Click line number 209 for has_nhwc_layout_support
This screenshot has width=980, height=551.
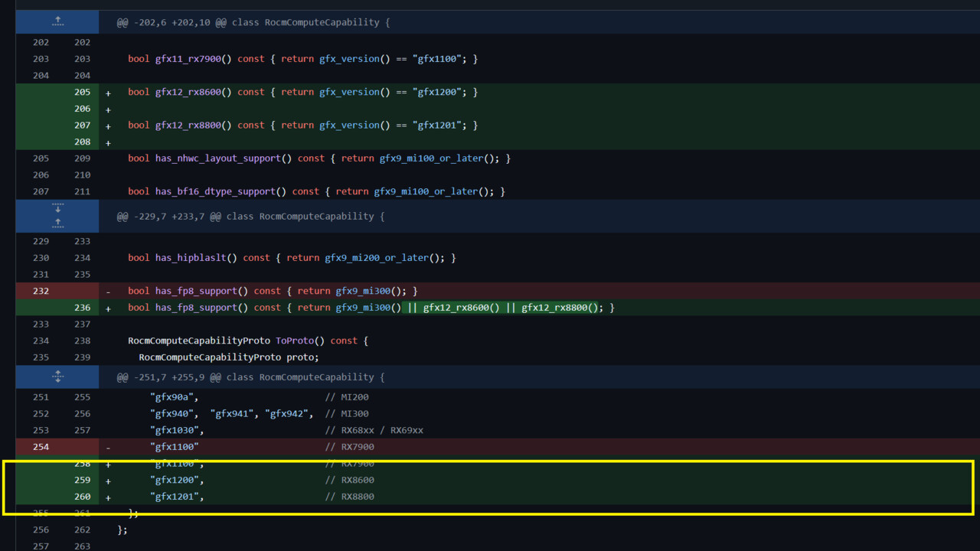82,158
